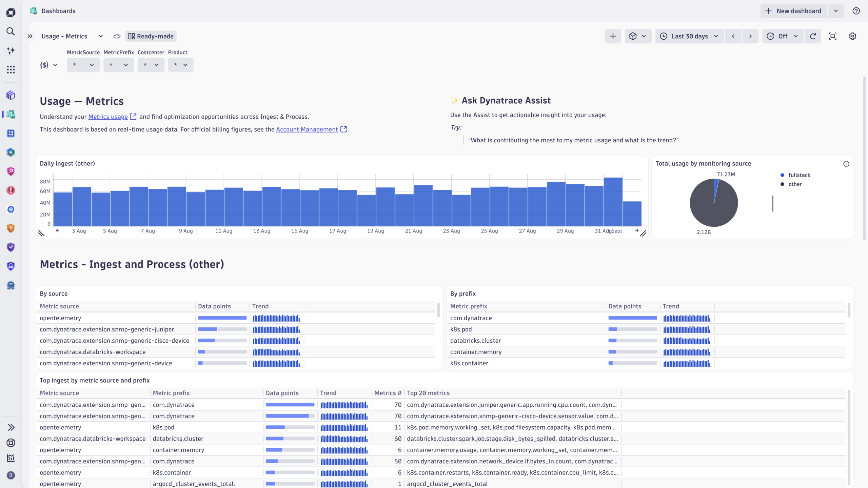868x488 pixels.
Task: Click the 31 Aug bar in Daily ingest
Action: pyautogui.click(x=613, y=202)
